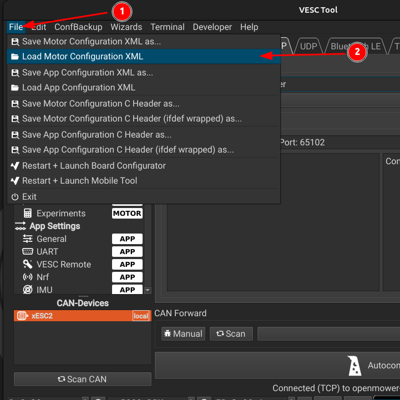The height and width of the screenshot is (400, 400).
Task: Click the MOTOR badge beside Experiments
Action: click(x=127, y=213)
